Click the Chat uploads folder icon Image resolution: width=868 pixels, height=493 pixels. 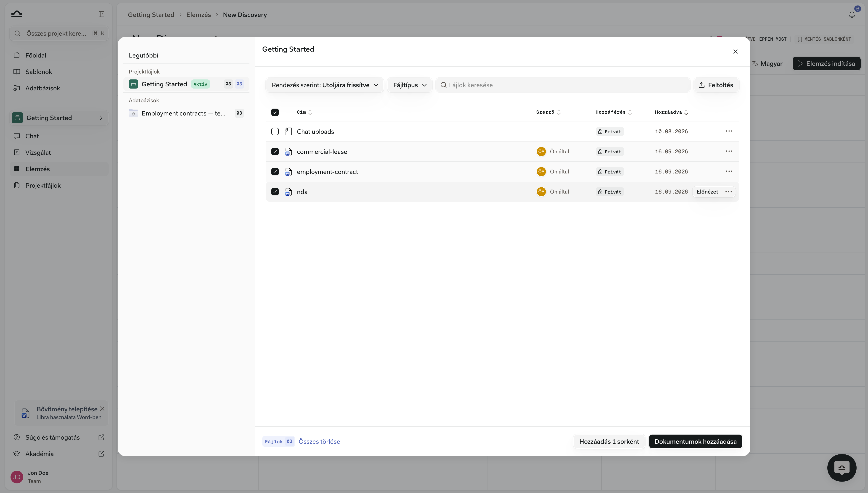(x=288, y=131)
